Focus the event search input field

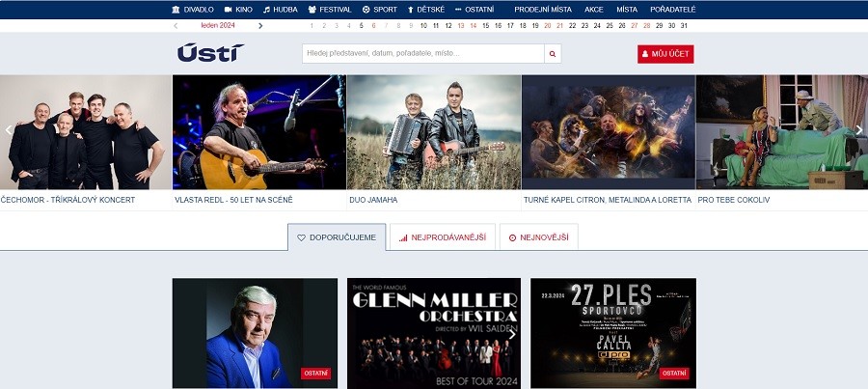[x=423, y=54]
